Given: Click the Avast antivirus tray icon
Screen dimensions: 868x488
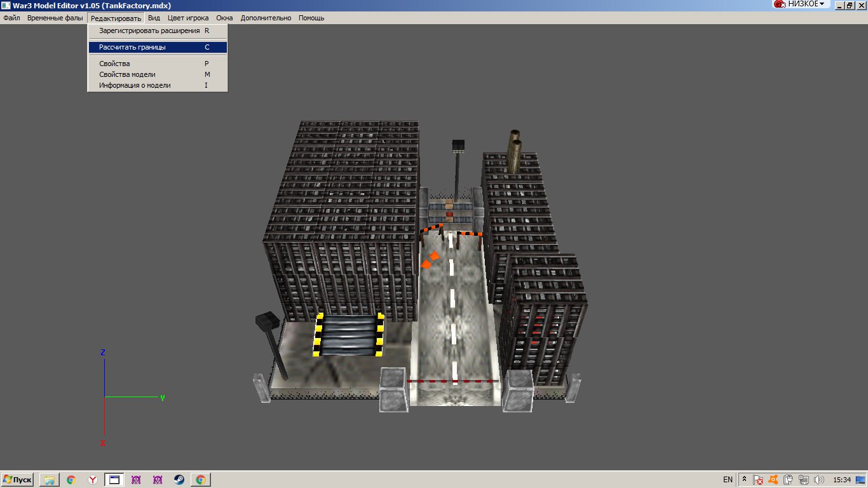Looking at the screenshot, I should tap(773, 480).
